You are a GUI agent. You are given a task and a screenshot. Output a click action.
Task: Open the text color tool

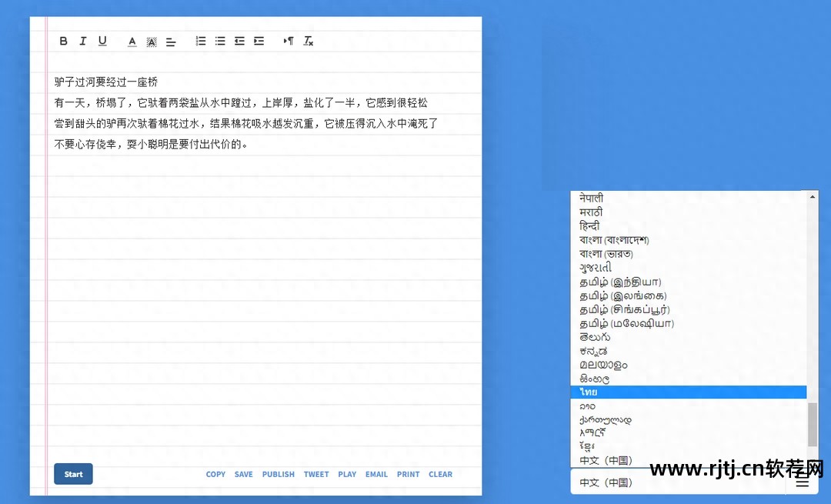click(132, 41)
